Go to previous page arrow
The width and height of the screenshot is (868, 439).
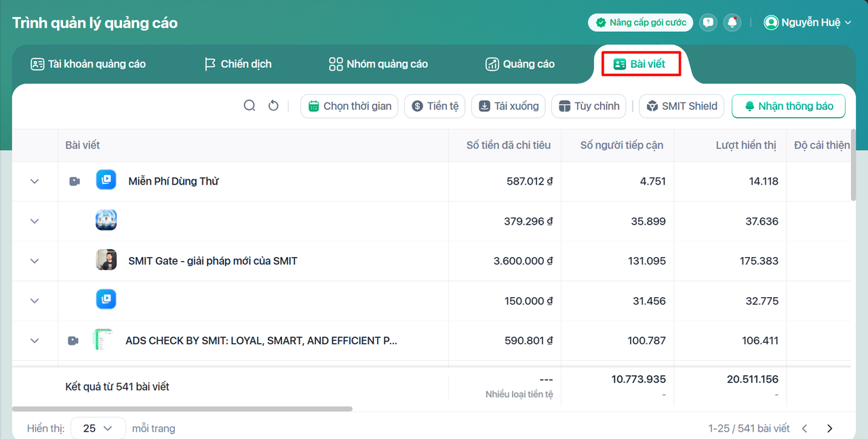pos(805,428)
